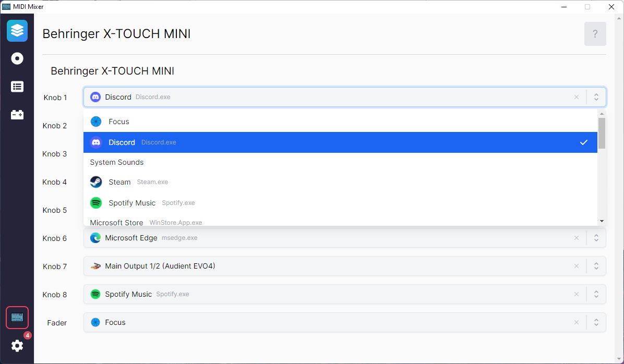
Task: Click Edge icon in Knob 6 row
Action: pos(95,238)
